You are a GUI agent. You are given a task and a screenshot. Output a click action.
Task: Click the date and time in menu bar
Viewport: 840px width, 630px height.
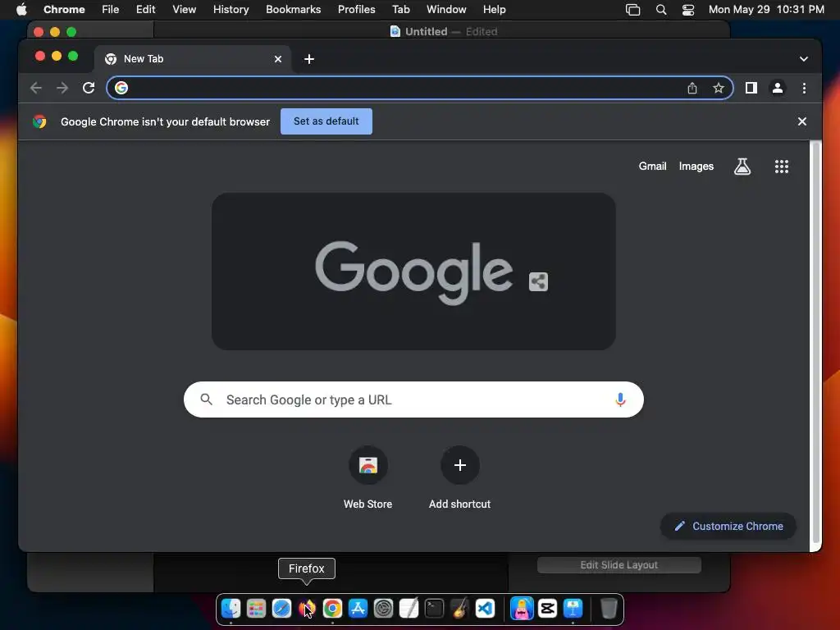point(766,10)
